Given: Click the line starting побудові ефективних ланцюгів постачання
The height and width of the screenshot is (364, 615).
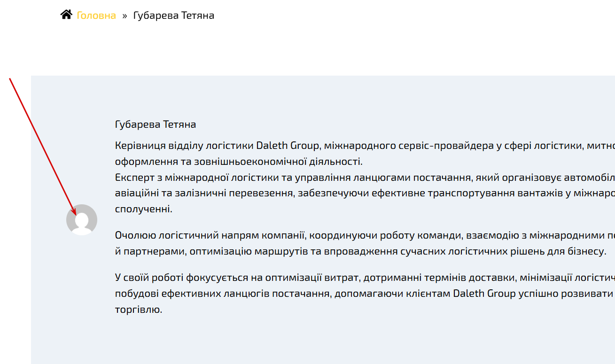Looking at the screenshot, I should click(365, 294).
